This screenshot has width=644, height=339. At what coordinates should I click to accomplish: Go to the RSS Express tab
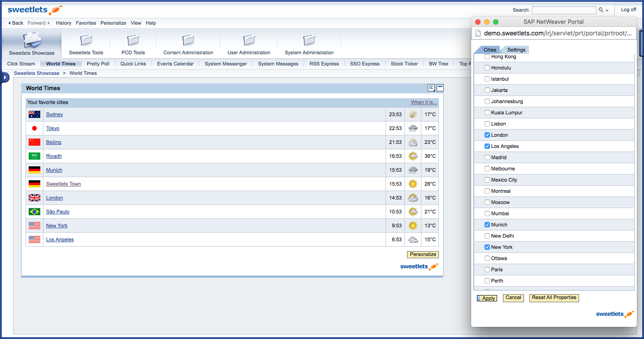pyautogui.click(x=324, y=64)
